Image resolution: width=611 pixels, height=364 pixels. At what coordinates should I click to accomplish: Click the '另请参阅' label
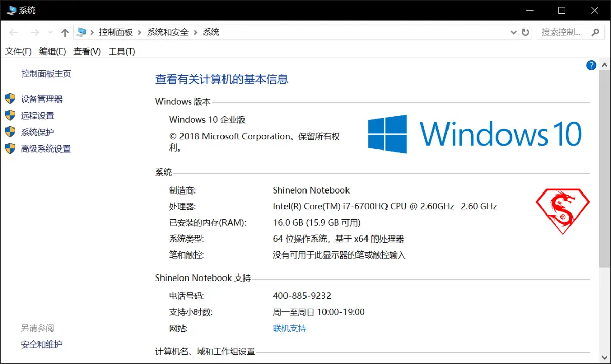(x=37, y=328)
